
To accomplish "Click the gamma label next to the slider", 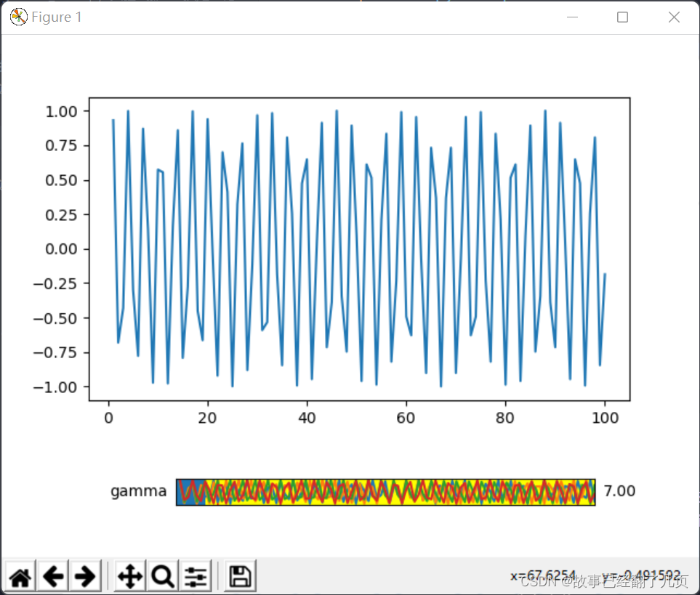I will [x=138, y=491].
